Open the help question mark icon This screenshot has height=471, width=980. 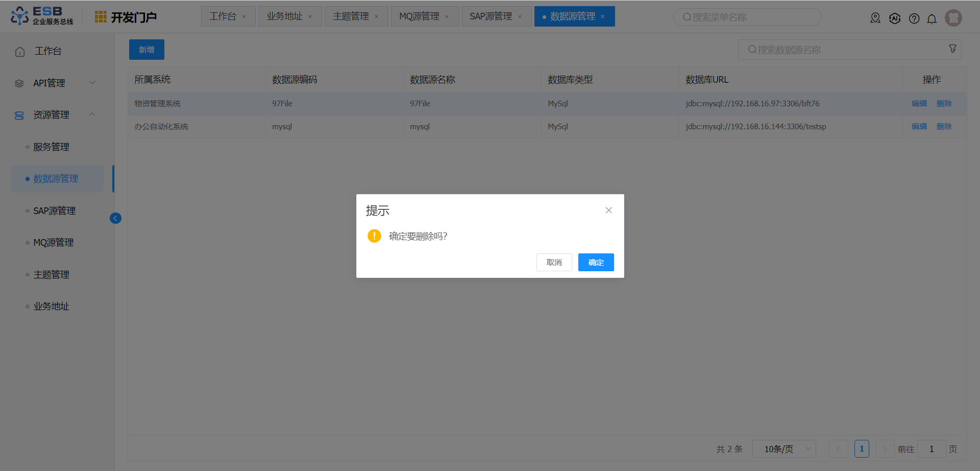click(x=914, y=18)
